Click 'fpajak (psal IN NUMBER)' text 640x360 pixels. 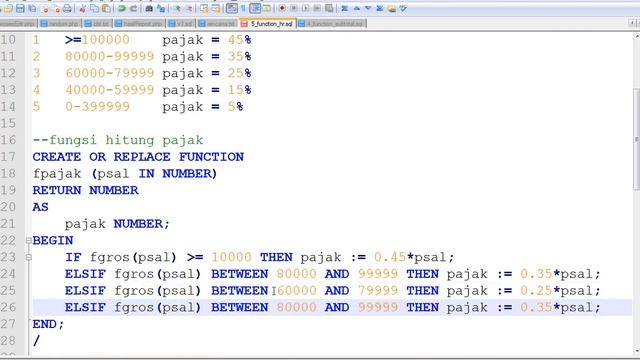[x=125, y=174]
